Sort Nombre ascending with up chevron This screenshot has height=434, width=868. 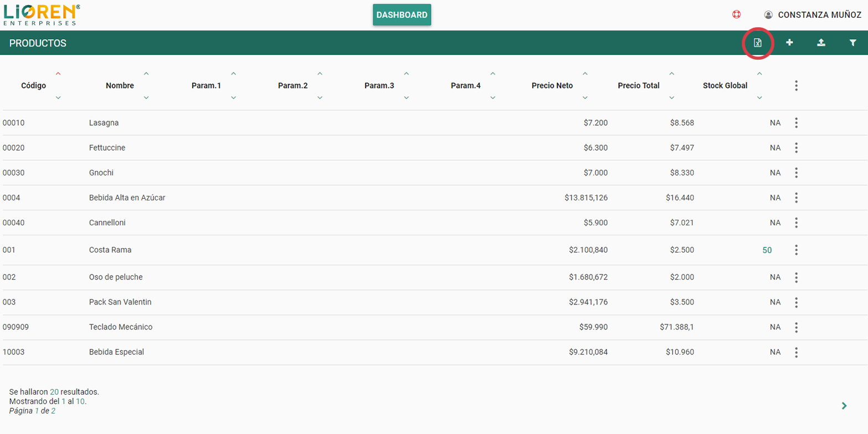146,74
